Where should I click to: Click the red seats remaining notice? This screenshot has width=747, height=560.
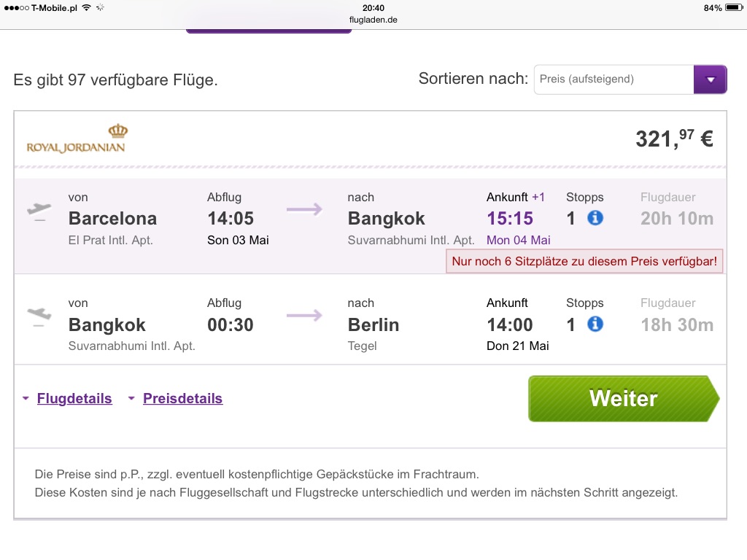coord(584,262)
